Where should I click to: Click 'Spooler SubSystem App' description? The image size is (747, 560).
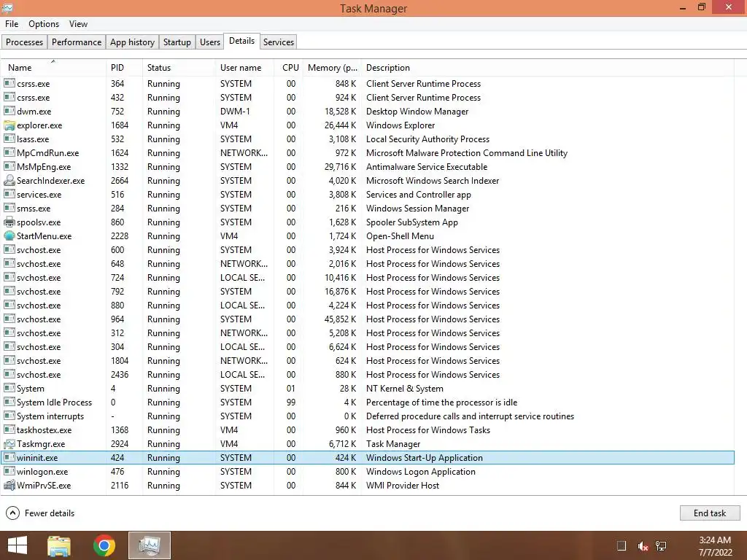point(411,222)
